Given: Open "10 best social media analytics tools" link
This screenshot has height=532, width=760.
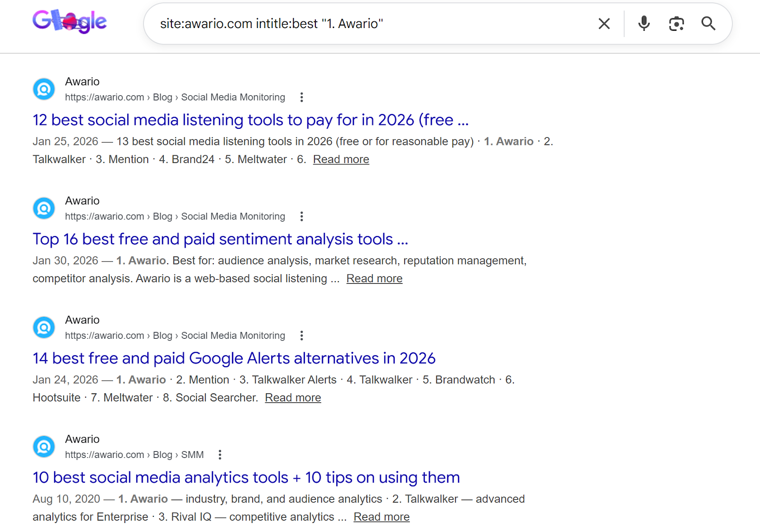Looking at the screenshot, I should click(246, 478).
